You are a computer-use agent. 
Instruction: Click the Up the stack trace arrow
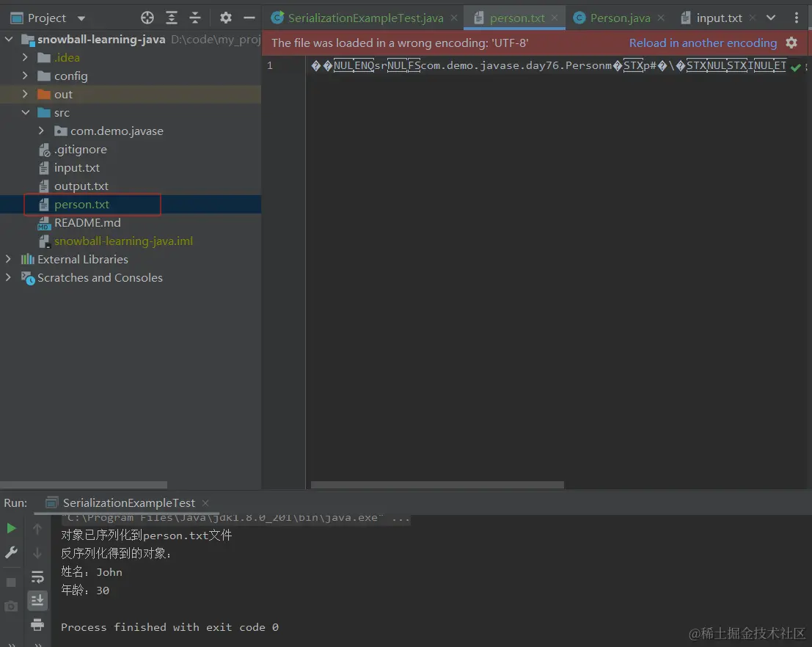[x=37, y=528]
